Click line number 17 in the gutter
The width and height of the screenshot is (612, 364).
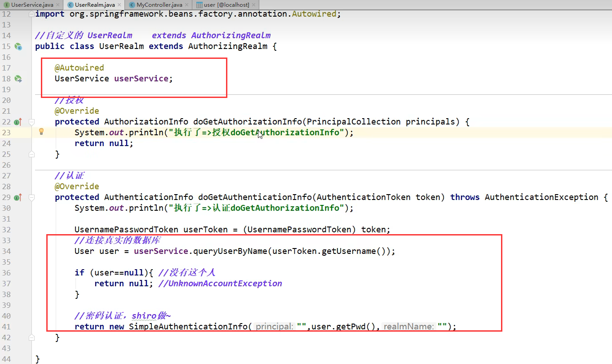[x=6, y=68]
